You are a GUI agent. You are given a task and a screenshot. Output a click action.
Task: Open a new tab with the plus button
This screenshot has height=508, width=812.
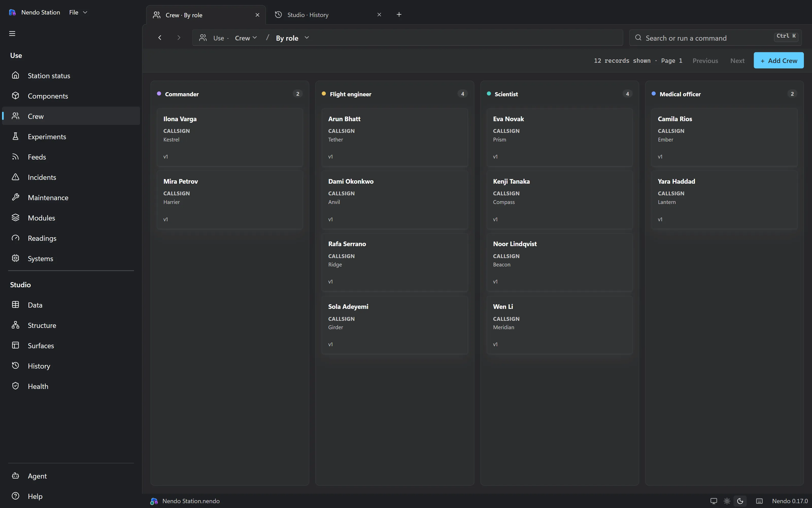(399, 14)
